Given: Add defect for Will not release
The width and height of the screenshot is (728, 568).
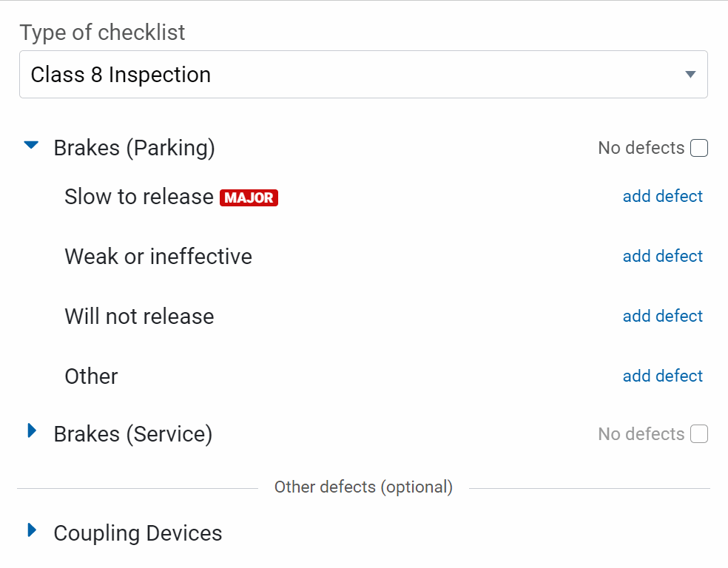Looking at the screenshot, I should (663, 317).
